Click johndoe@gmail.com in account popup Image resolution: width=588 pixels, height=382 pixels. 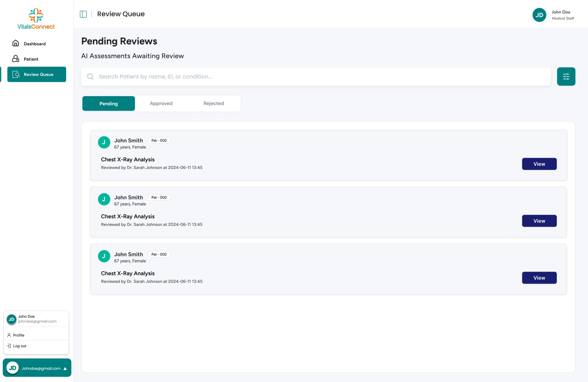[x=37, y=321]
